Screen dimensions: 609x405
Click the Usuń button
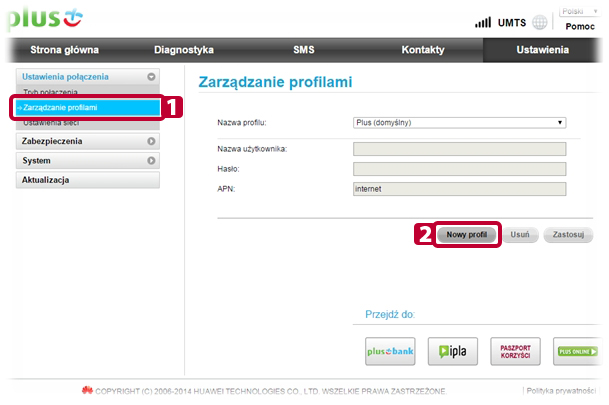(x=520, y=235)
